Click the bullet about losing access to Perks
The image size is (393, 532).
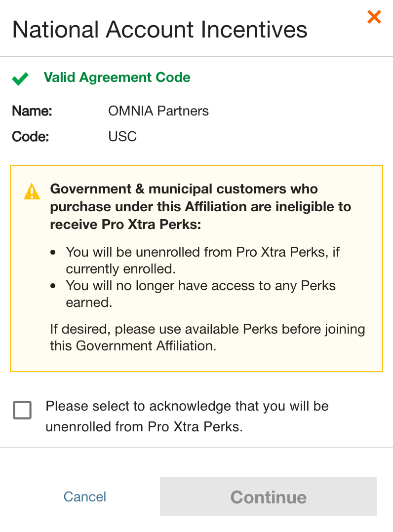(200, 294)
